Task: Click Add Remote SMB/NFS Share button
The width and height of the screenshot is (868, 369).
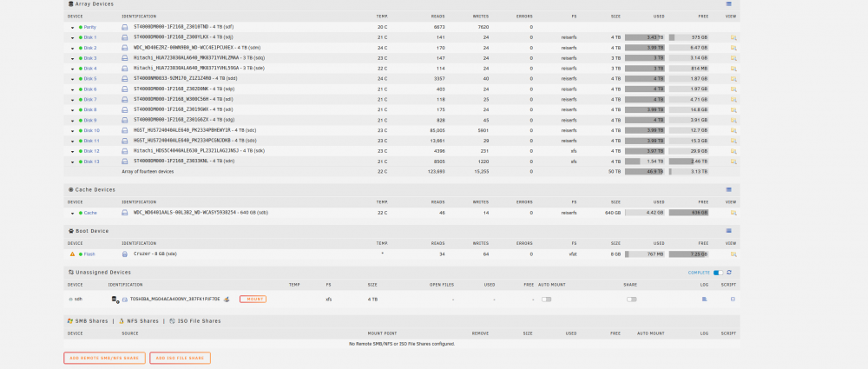Action: coord(105,358)
